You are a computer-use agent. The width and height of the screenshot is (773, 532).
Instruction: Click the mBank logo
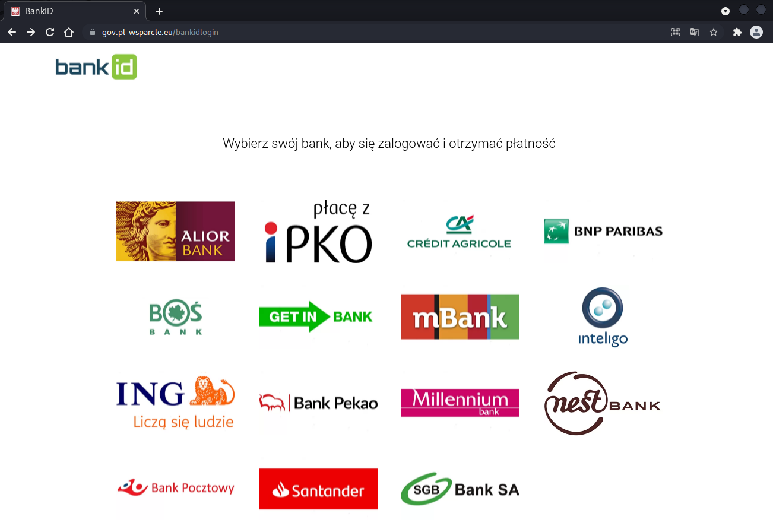pyautogui.click(x=460, y=317)
